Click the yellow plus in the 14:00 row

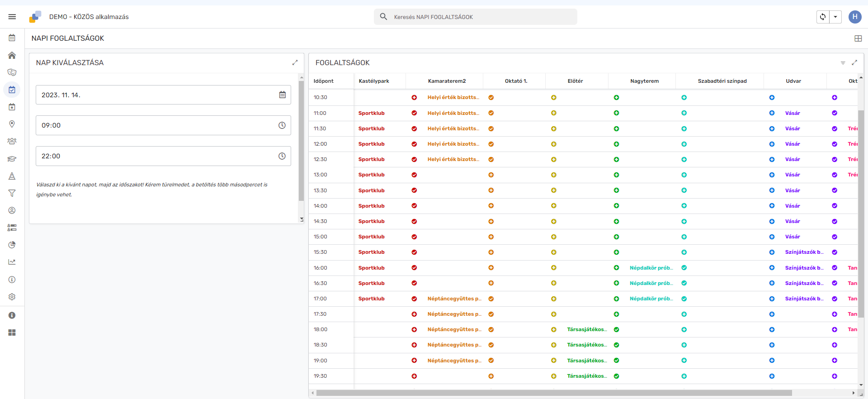[x=554, y=206]
